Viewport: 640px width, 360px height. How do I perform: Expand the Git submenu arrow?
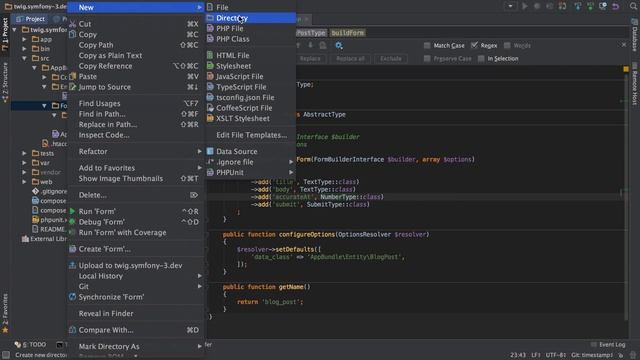pos(200,287)
